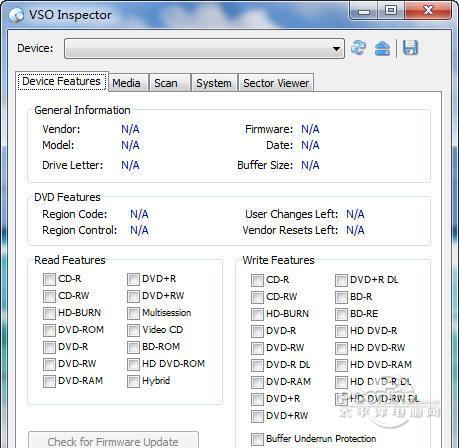Toggle DVD-ROM checkbox in Read Features

(x=49, y=330)
